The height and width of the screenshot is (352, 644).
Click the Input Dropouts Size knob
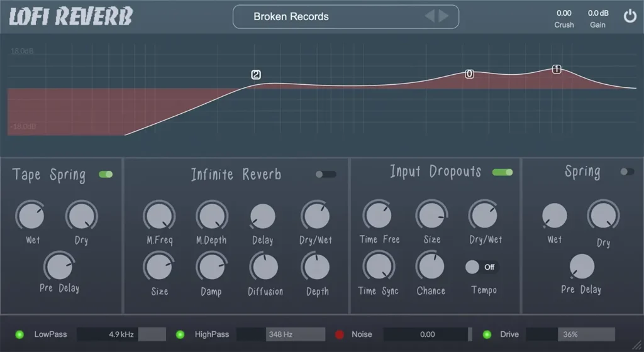431,216
